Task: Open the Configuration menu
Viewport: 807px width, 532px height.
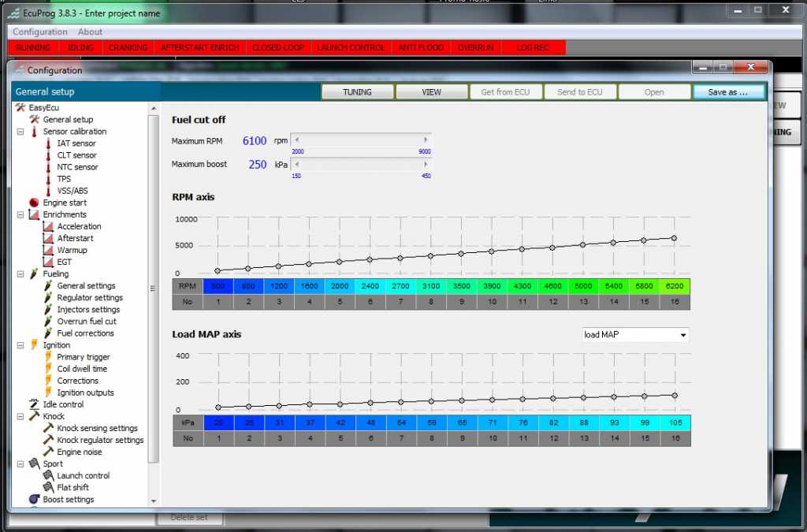Action: click(x=40, y=32)
